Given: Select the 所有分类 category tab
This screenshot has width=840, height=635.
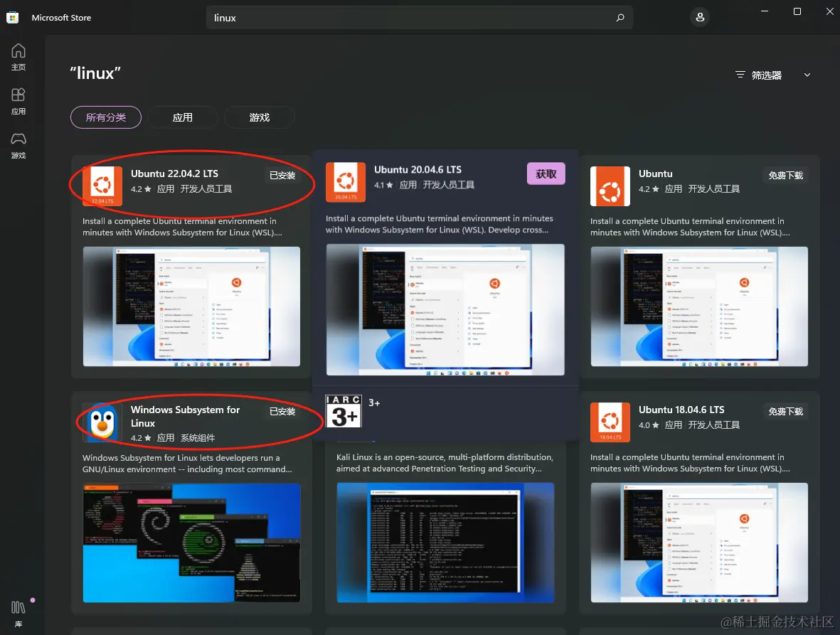Looking at the screenshot, I should pyautogui.click(x=106, y=117).
